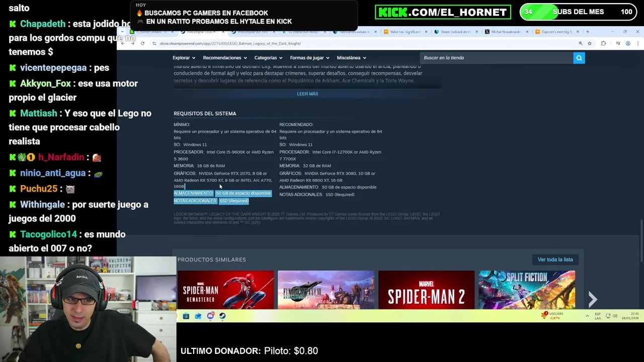The image size is (644, 362).
Task: Open Outlook mail icon in taskbar
Action: point(198,316)
